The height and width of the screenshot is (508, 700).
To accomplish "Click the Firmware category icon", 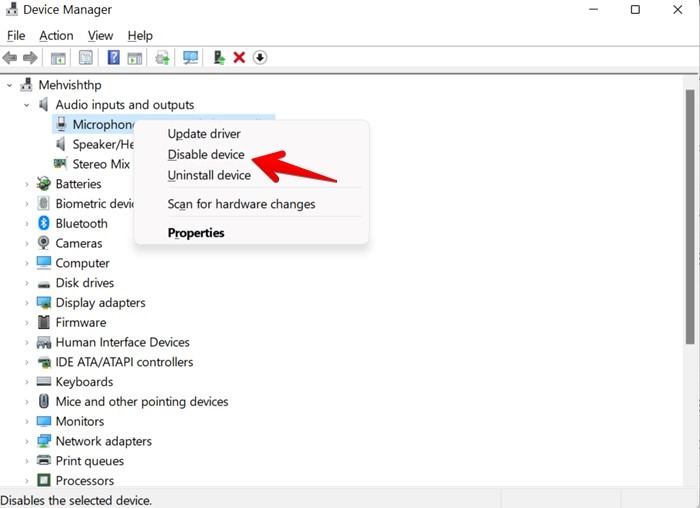I will [44, 322].
